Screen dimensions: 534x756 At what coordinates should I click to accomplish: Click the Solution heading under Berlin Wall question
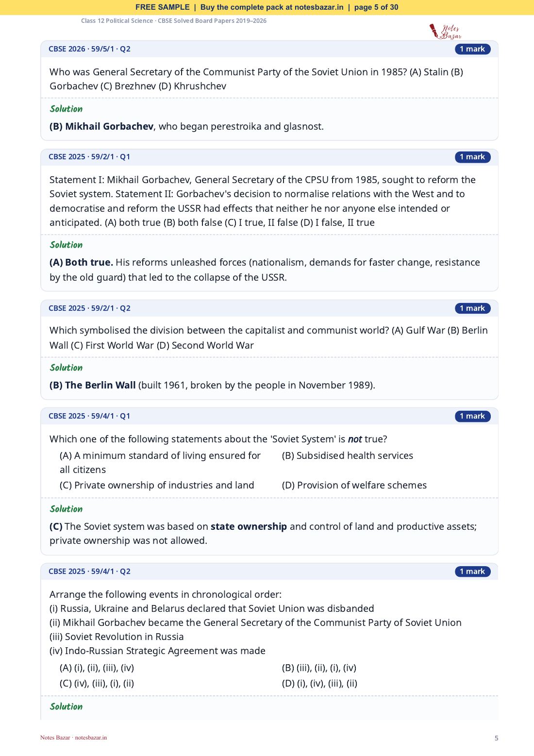coord(67,368)
